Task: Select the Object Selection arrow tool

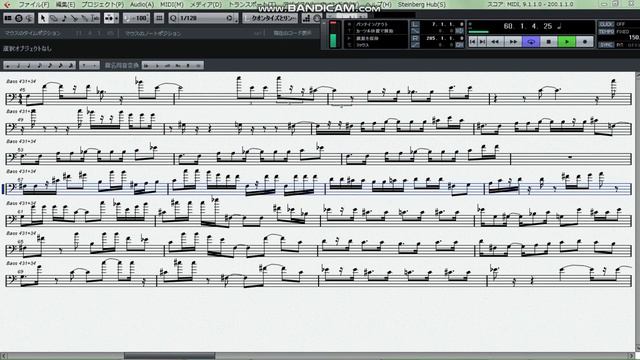Action: coord(43,18)
